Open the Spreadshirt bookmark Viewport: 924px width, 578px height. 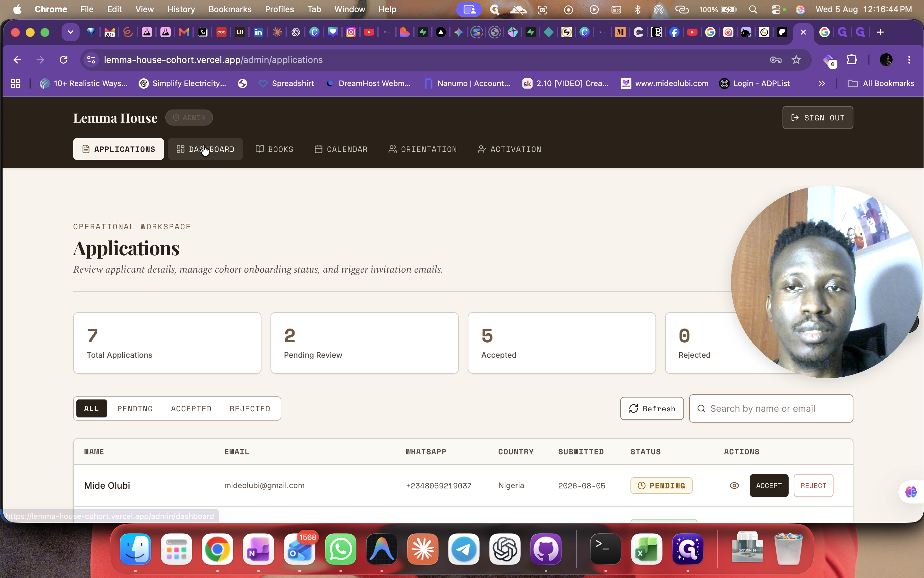[287, 83]
